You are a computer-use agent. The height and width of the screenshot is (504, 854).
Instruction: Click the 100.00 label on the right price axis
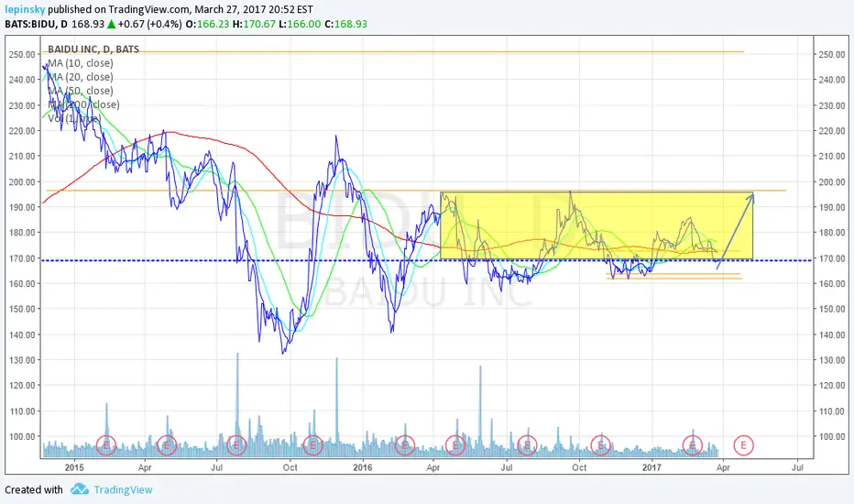(831, 436)
